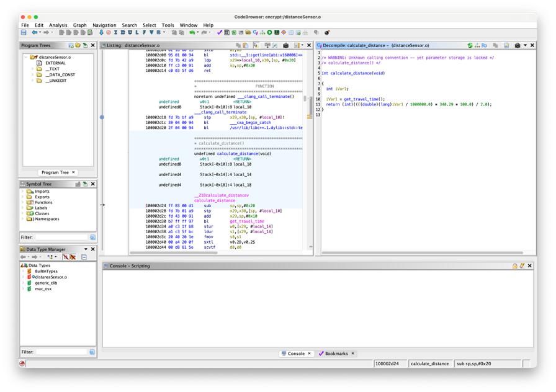Expand the __TEXT folder in Program Trees
Screen dimensions: 556x392
pos(32,69)
